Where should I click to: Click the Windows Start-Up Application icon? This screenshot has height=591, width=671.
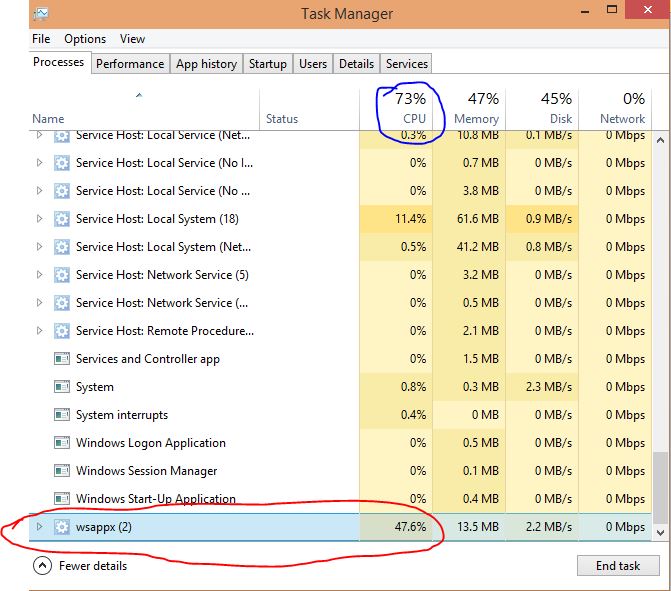pos(62,499)
